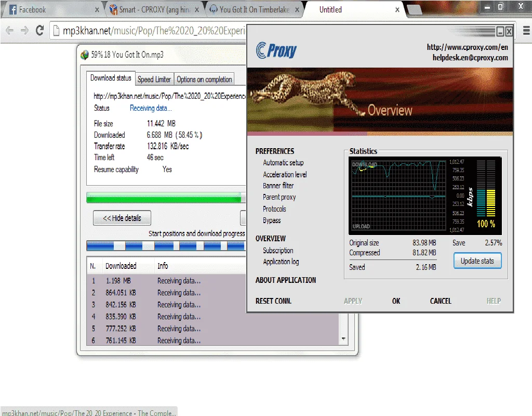The width and height of the screenshot is (532, 416).
Task: Close the Smart - CPROXY tab
Action: (x=197, y=10)
